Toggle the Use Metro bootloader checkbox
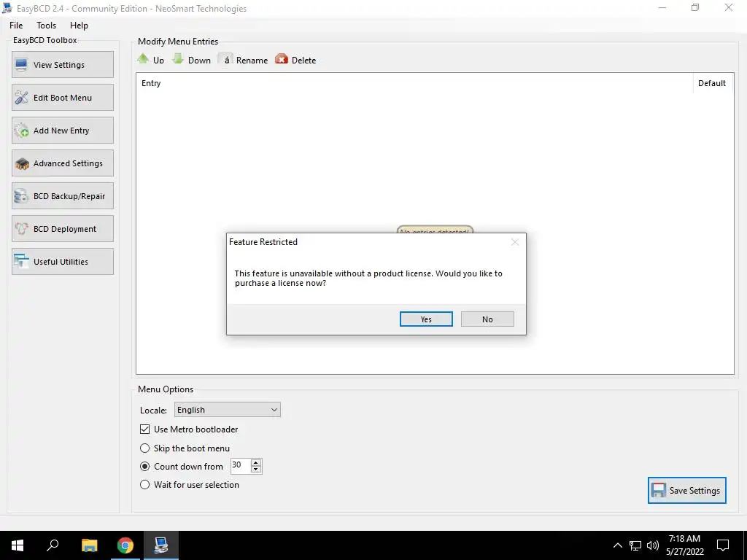 (145, 429)
